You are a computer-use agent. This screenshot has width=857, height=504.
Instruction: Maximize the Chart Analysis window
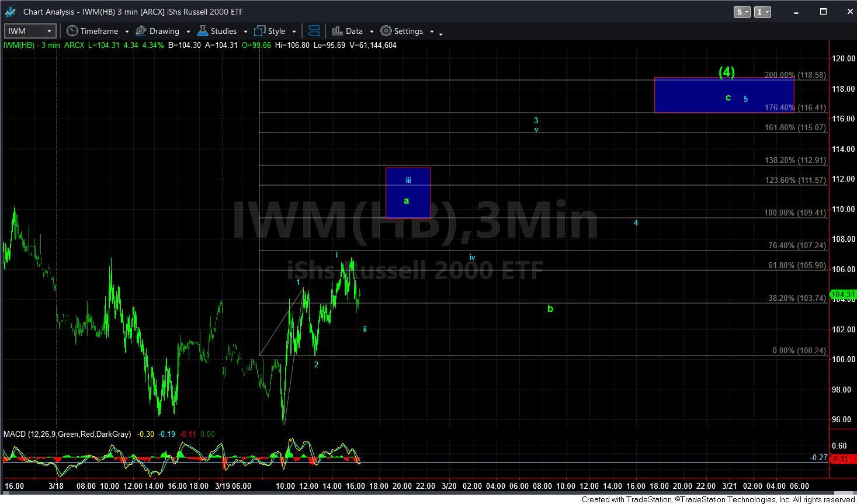(x=823, y=12)
